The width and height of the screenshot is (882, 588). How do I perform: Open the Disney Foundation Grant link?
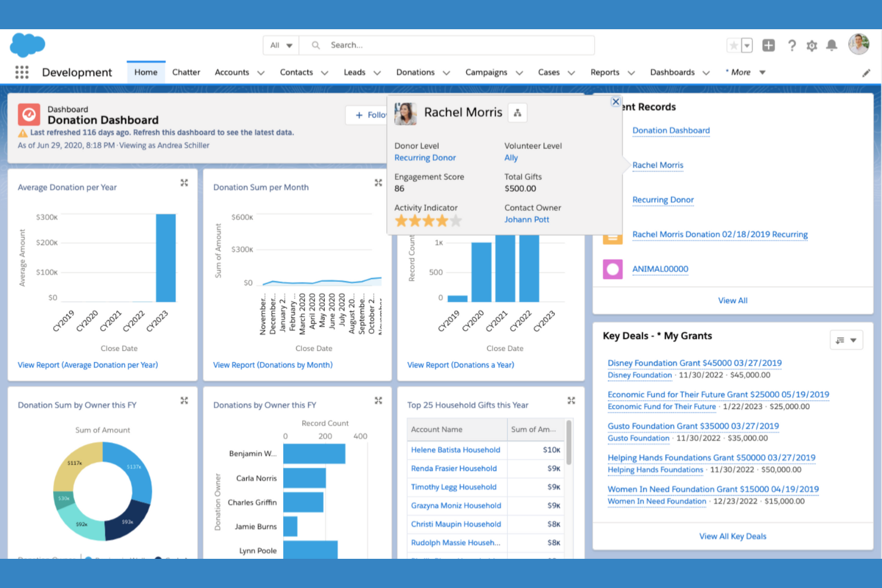pyautogui.click(x=694, y=363)
